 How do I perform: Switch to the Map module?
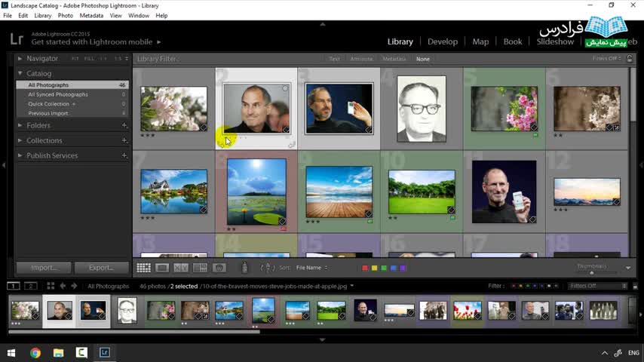pos(480,41)
